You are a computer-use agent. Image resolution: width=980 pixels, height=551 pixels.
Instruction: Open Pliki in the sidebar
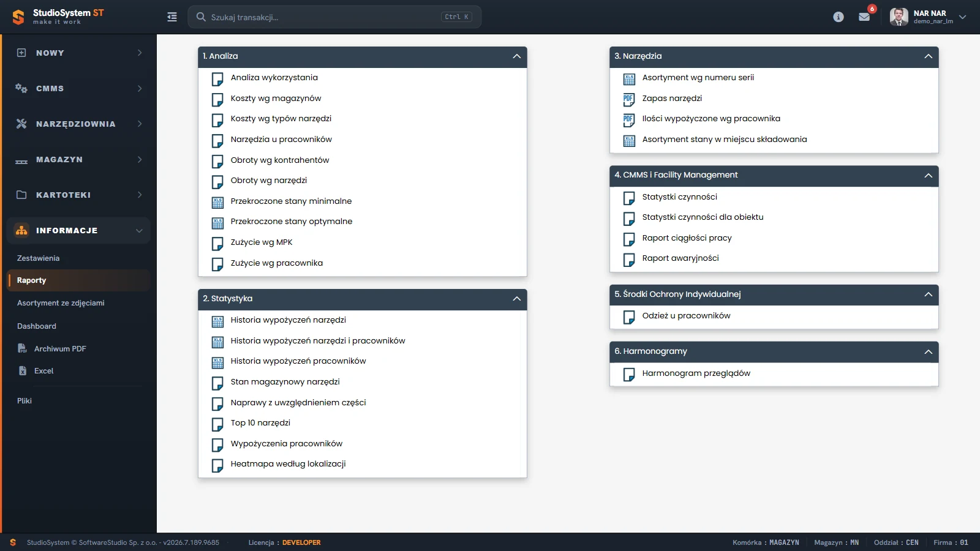coord(24,401)
